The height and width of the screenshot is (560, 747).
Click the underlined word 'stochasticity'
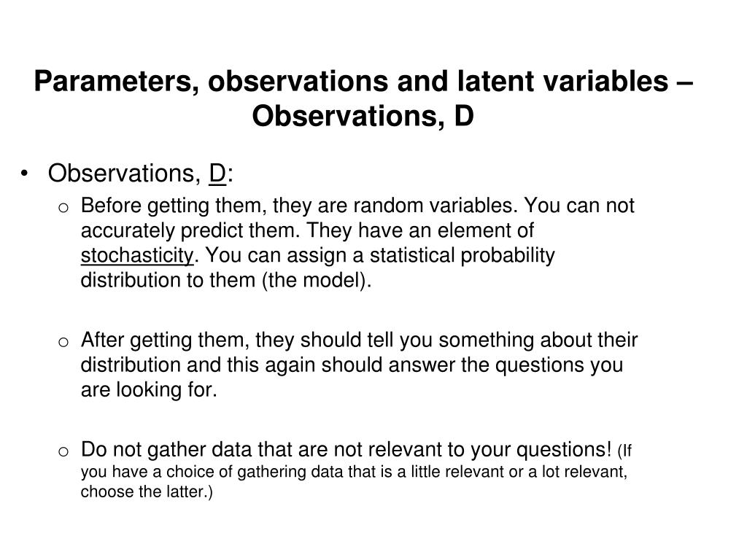tap(137, 256)
